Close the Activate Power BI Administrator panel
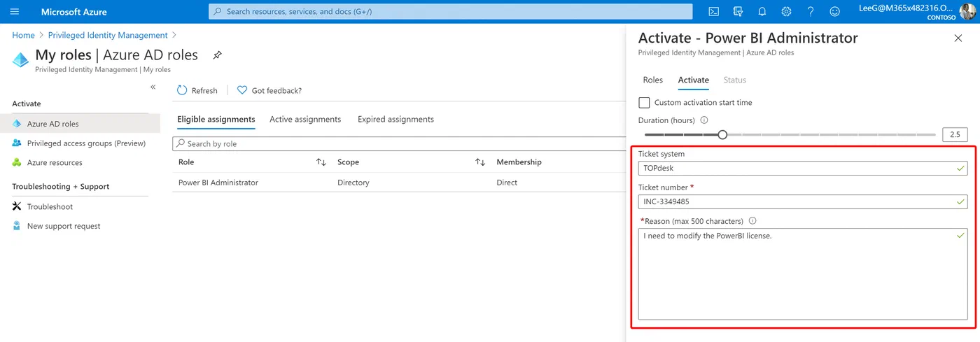Screen dimensions: 980x342 pyautogui.click(x=958, y=38)
